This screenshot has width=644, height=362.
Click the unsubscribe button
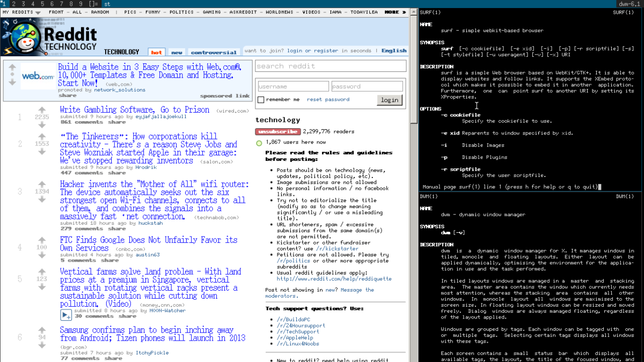pos(277,131)
